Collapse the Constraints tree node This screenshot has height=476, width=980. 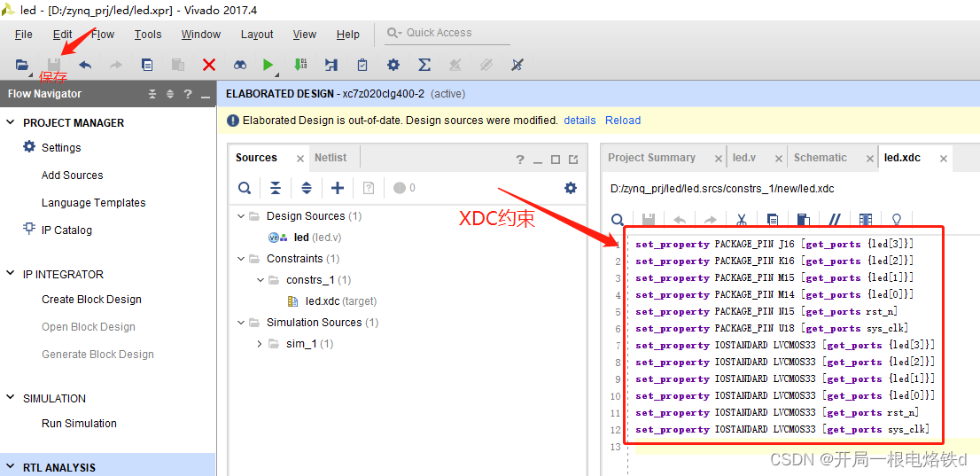point(241,258)
